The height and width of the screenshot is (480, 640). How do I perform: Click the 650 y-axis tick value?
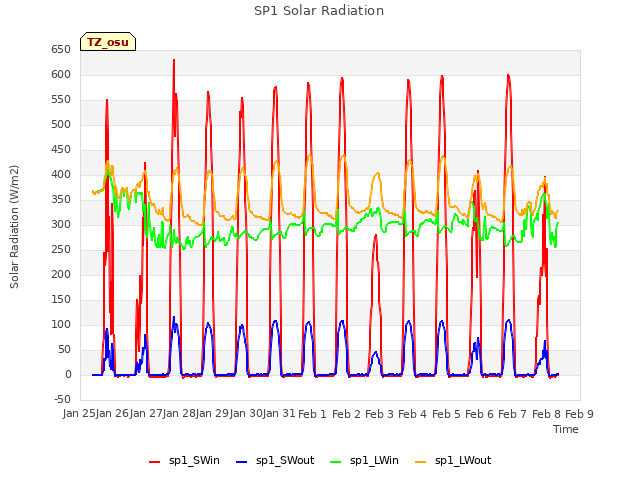tap(61, 50)
